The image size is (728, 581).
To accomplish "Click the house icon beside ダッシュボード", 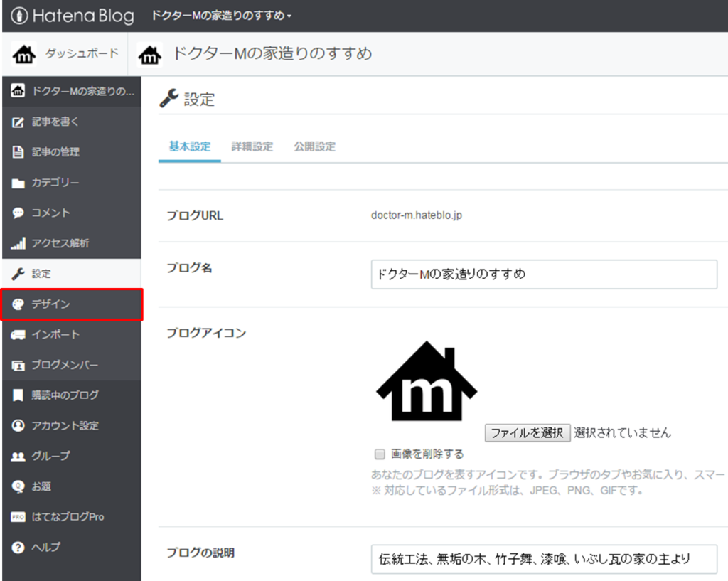I will click(x=24, y=54).
